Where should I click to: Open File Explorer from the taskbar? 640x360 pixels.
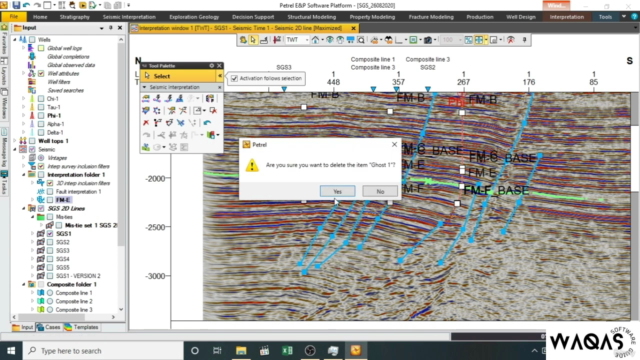(x=241, y=351)
